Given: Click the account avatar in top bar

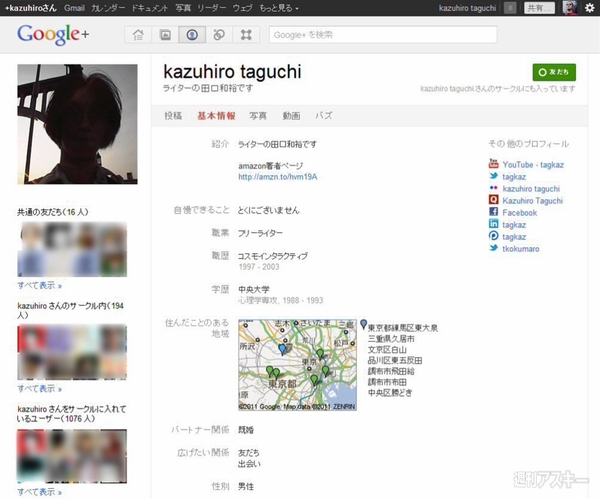Looking at the screenshot, I should pyautogui.click(x=570, y=8).
